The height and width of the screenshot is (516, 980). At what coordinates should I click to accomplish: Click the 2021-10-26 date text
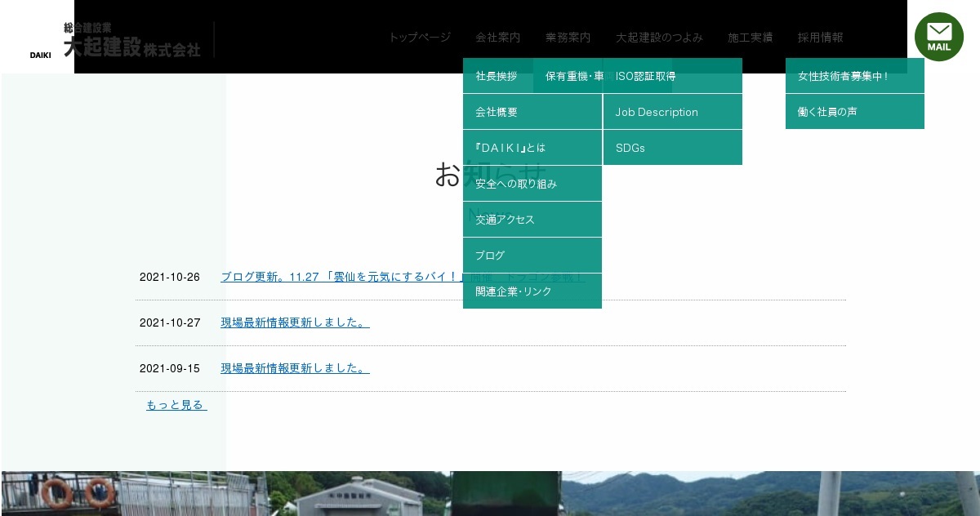pyautogui.click(x=170, y=277)
